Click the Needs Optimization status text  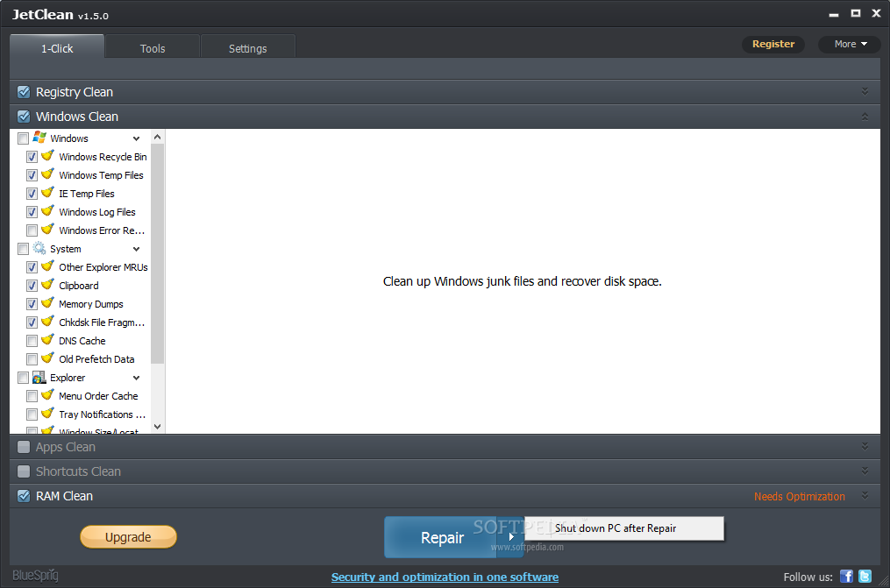pos(799,496)
